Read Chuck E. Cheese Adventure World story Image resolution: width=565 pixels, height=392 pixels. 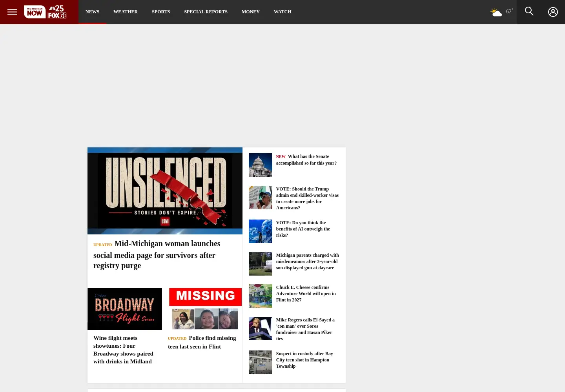pos(306,294)
